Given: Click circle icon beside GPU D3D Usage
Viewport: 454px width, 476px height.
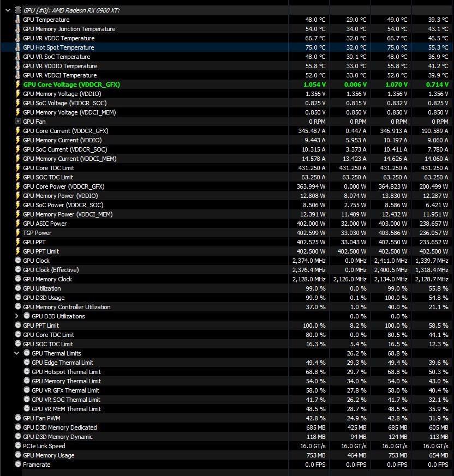Looking at the screenshot, I should [18, 297].
